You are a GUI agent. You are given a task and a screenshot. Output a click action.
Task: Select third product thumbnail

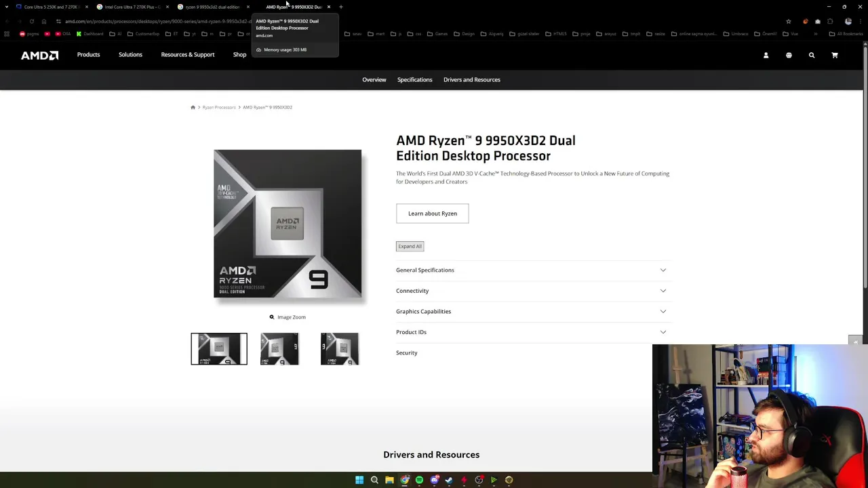pyautogui.click(x=340, y=349)
